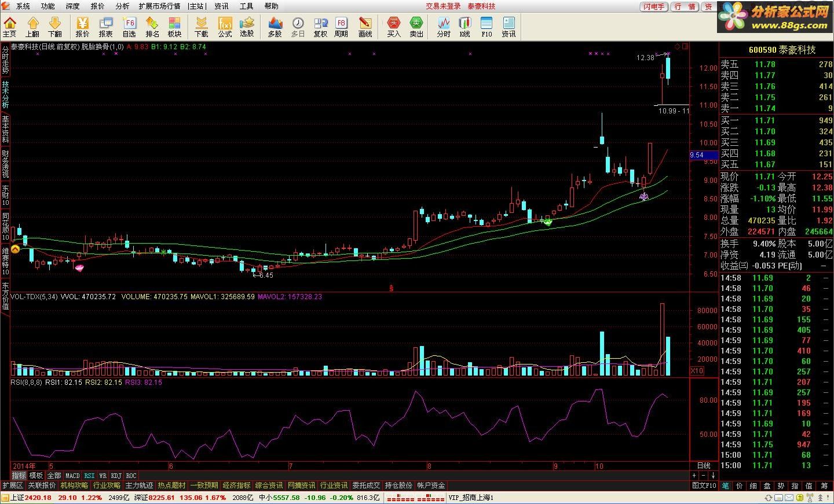Open the 多股 multi-stock view icon
This screenshot has width=834, height=504.
(x=275, y=27)
